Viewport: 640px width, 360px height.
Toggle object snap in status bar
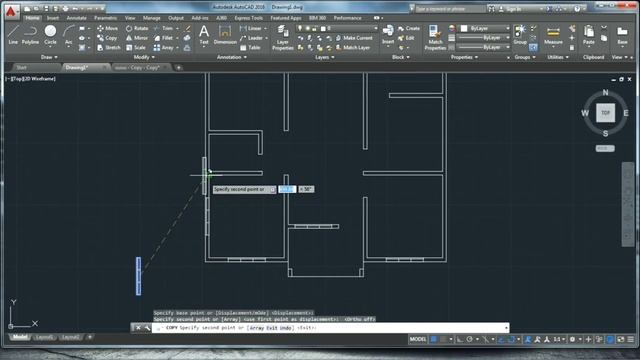click(x=511, y=339)
